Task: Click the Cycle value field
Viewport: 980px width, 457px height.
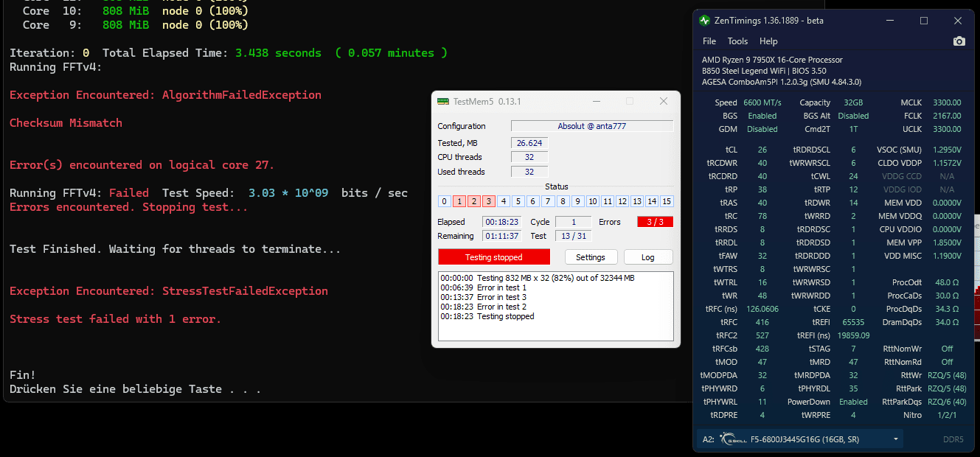Action: [x=573, y=222]
